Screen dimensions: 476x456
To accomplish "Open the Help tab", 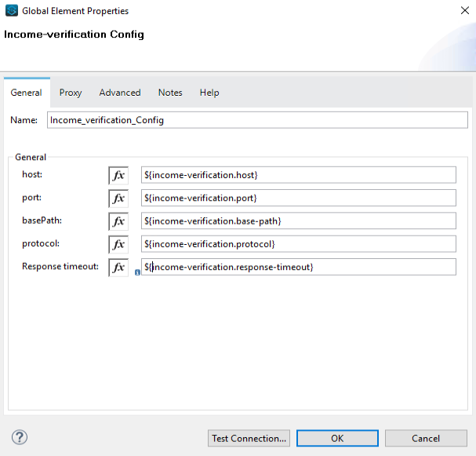I will [x=209, y=93].
